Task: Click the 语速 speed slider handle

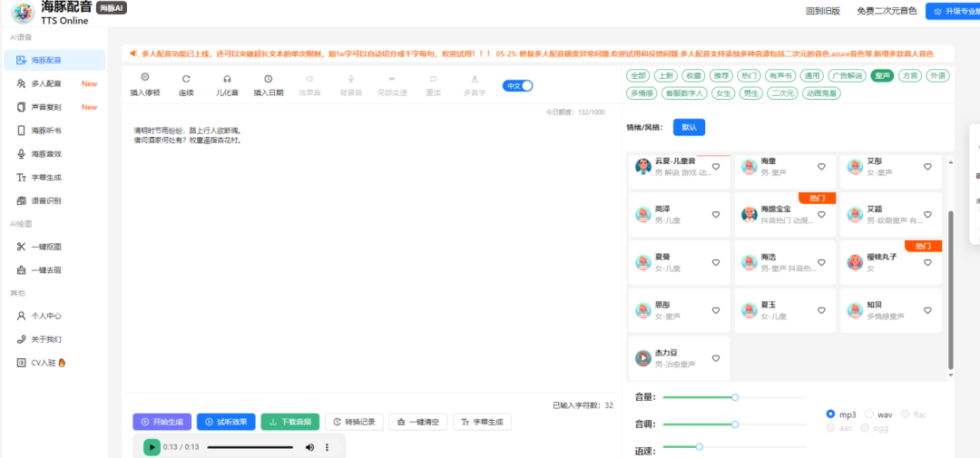Action: pos(700,446)
